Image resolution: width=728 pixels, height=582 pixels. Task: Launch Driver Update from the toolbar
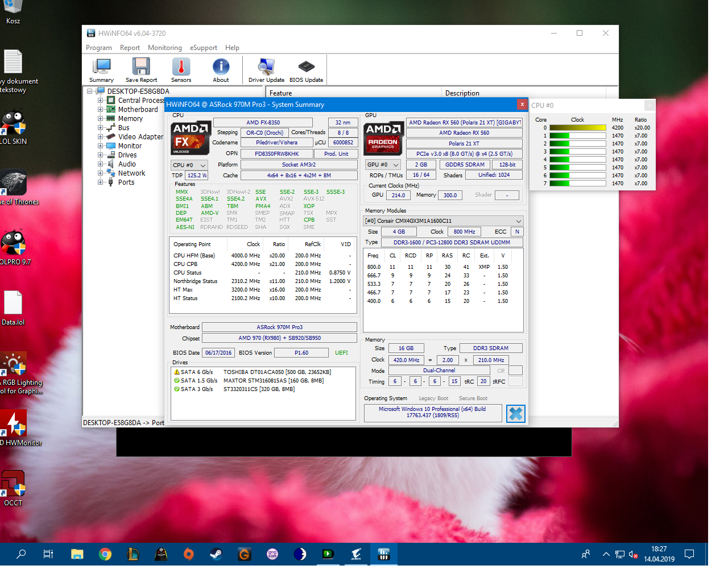[x=266, y=70]
